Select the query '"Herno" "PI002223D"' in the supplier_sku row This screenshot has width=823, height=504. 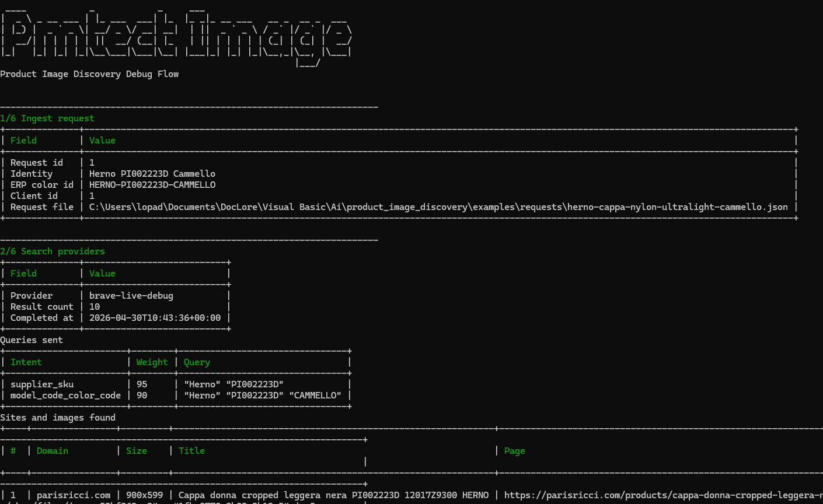tap(233, 384)
